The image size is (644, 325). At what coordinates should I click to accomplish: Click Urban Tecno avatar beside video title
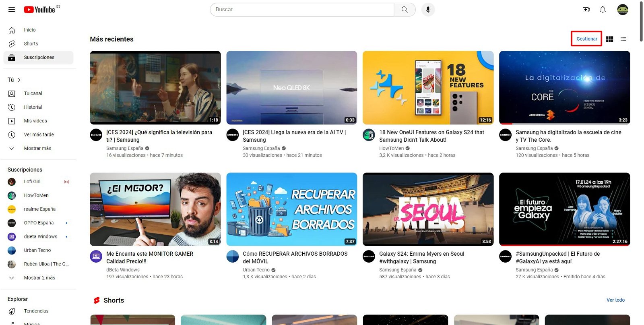[x=233, y=256]
